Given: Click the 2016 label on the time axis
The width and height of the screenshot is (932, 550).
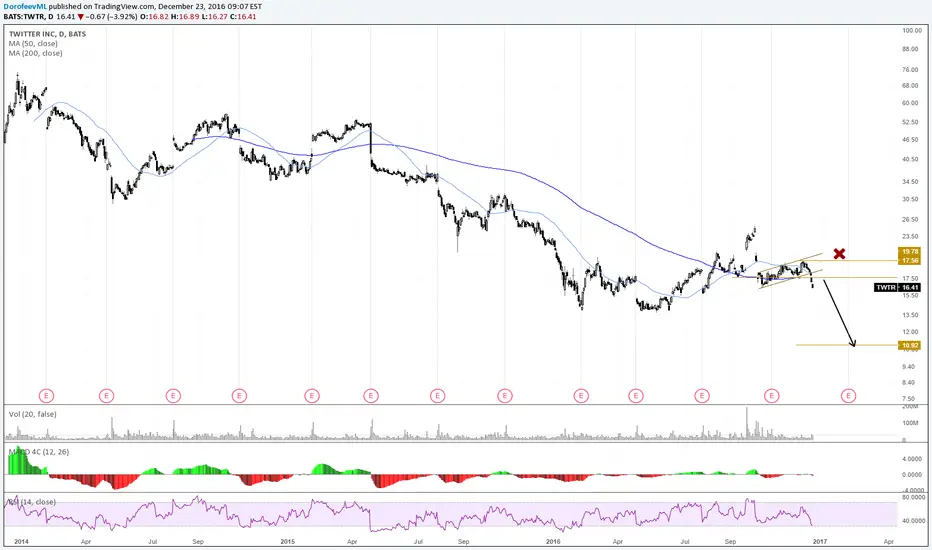Looking at the screenshot, I should [x=553, y=542].
